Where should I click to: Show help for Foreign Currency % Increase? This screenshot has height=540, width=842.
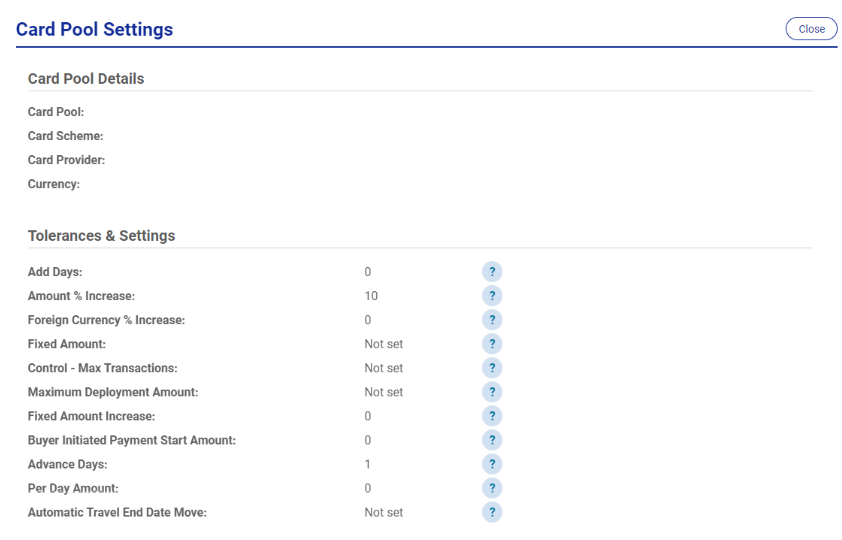coord(492,320)
